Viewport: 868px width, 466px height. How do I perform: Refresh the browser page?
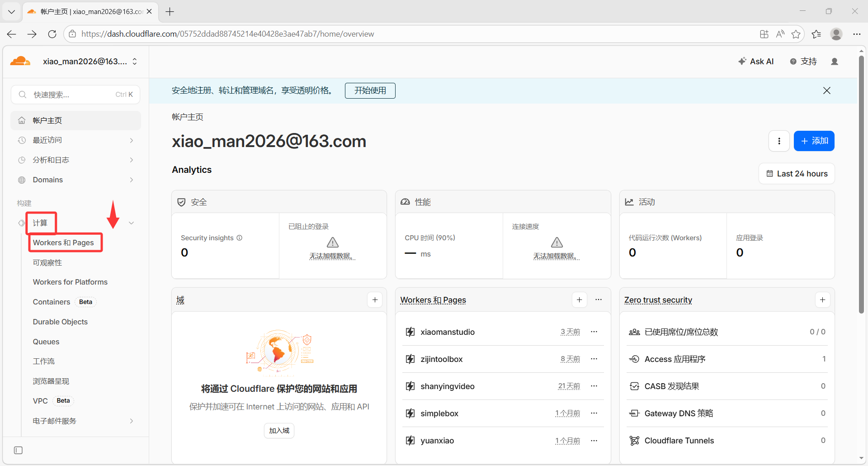pos(52,34)
